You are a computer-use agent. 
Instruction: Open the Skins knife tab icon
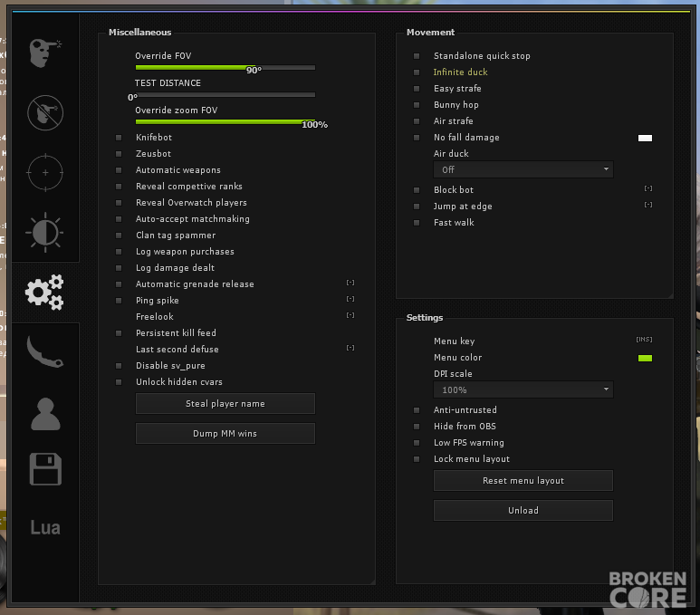coord(44,351)
